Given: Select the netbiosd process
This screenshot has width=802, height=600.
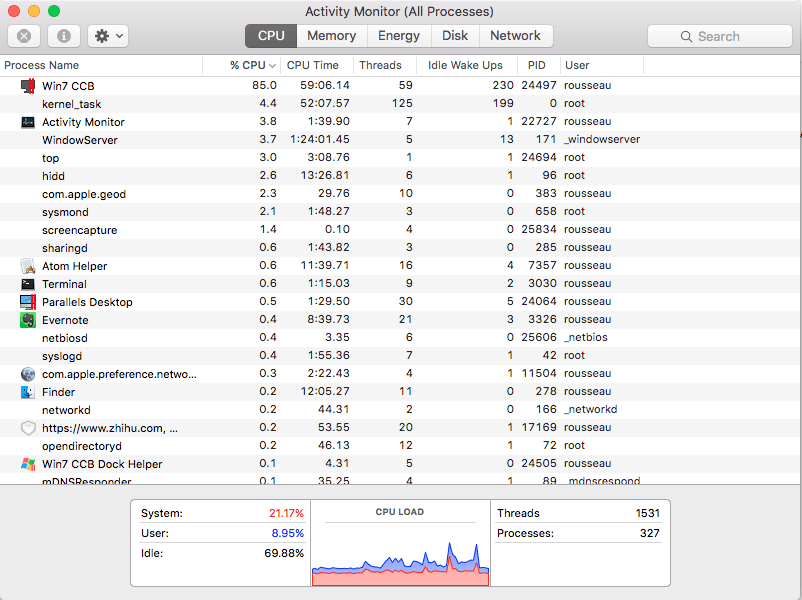Looking at the screenshot, I should pyautogui.click(x=400, y=338).
